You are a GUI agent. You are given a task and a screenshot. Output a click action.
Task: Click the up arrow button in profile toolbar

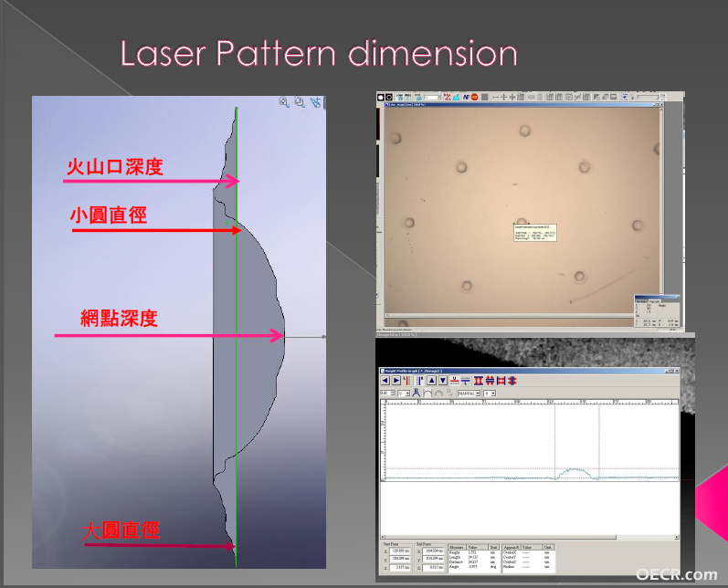point(431,381)
